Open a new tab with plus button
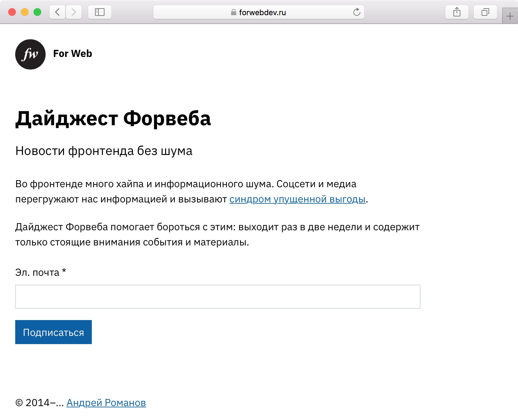The image size is (518, 420). pos(510,16)
